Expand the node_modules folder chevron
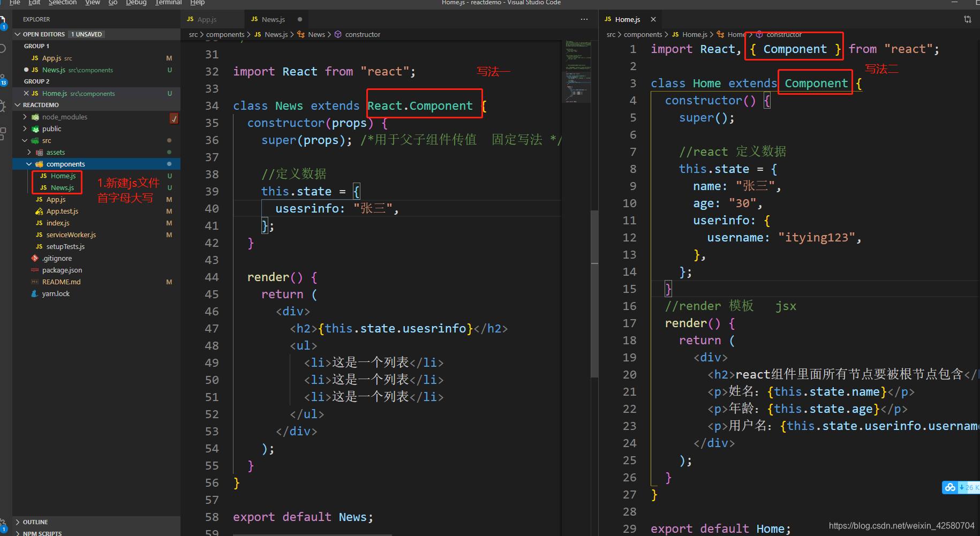This screenshot has width=980, height=536. tap(25, 117)
